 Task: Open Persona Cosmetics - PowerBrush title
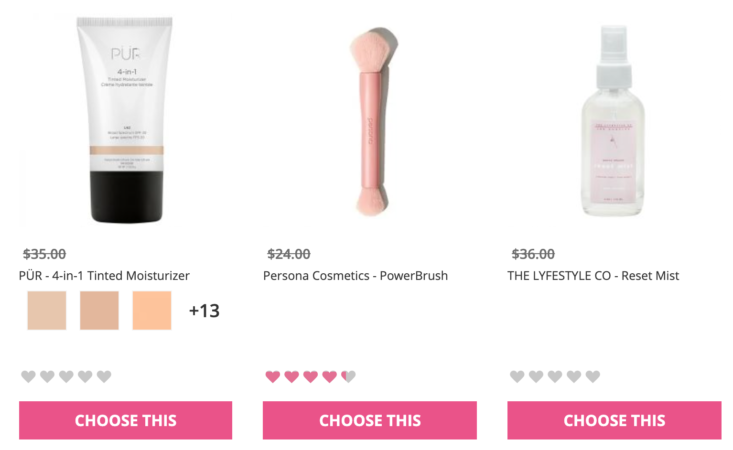[355, 276]
